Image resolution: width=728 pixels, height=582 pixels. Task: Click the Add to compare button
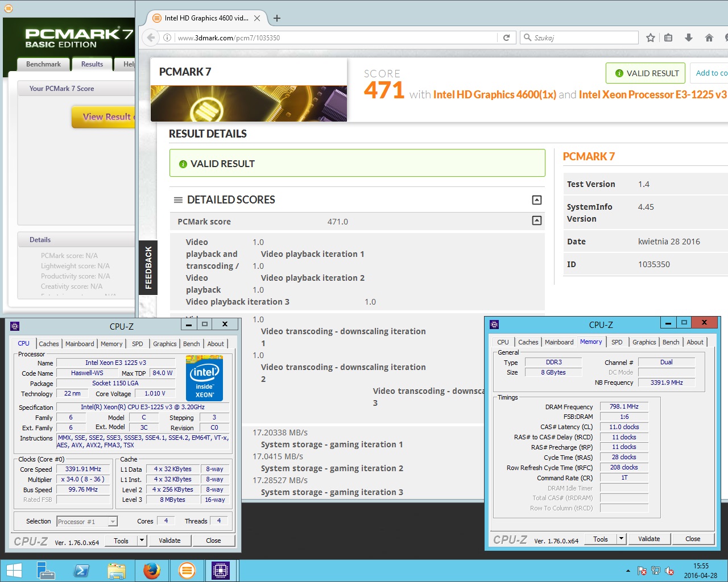(x=709, y=73)
